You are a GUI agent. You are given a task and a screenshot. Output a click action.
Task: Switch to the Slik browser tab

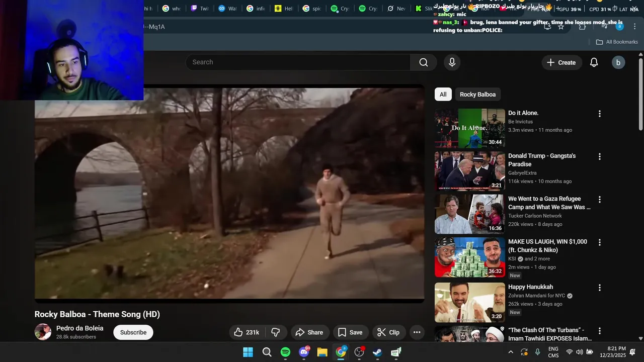(424, 9)
